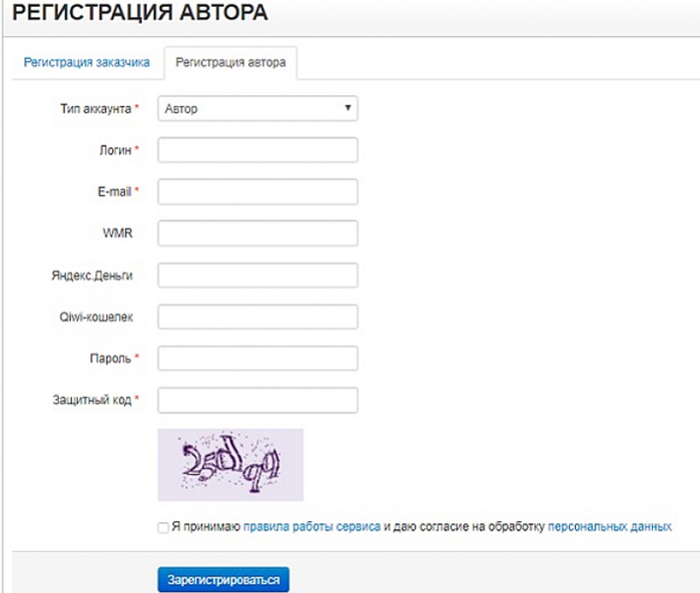
Task: Click the Qiwi-кошелек input field
Action: click(x=257, y=317)
